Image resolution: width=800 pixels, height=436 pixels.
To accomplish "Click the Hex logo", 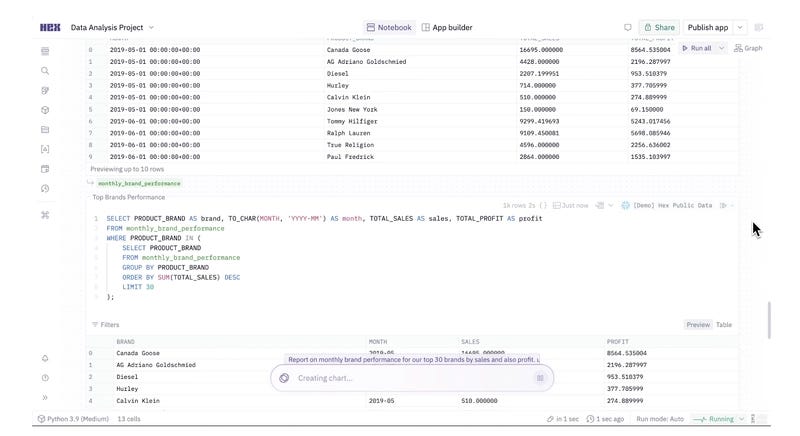I will [x=50, y=28].
